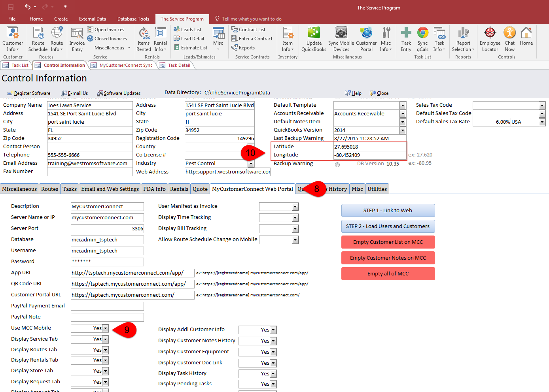Open Route Schedule icon
This screenshot has height=392, width=549.
click(38, 39)
